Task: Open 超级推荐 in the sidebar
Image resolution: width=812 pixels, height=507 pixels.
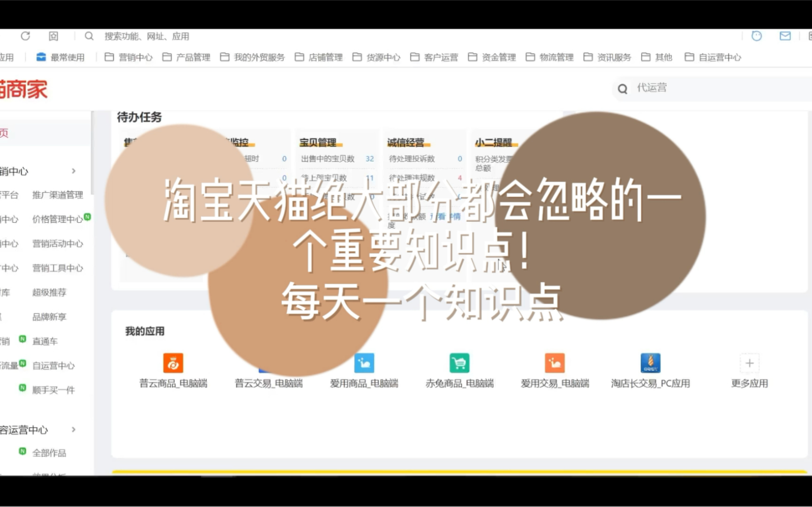Action: coord(49,292)
